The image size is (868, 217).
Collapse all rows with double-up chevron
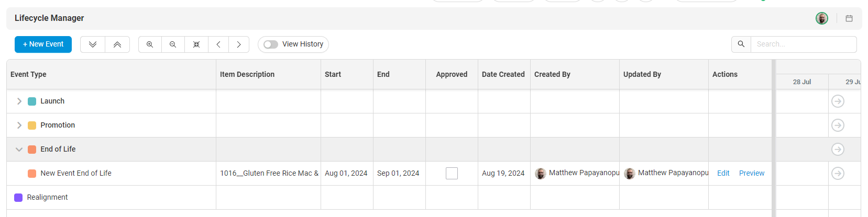point(117,44)
